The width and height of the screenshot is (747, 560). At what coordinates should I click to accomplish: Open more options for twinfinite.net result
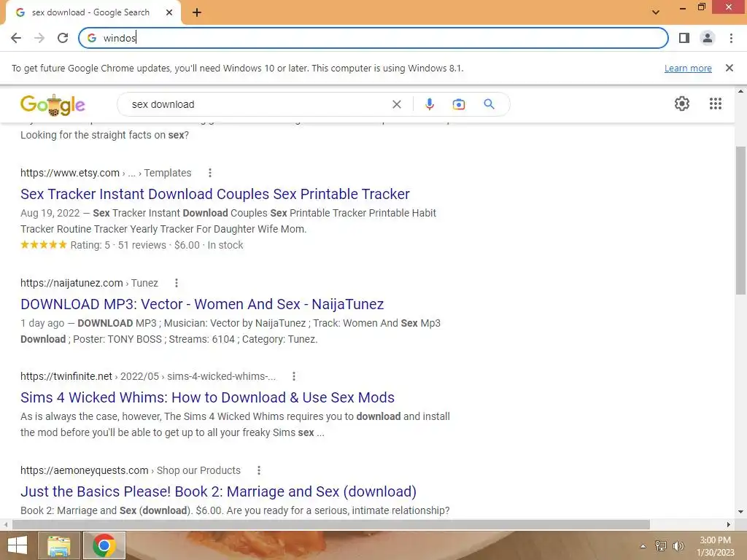[294, 376]
